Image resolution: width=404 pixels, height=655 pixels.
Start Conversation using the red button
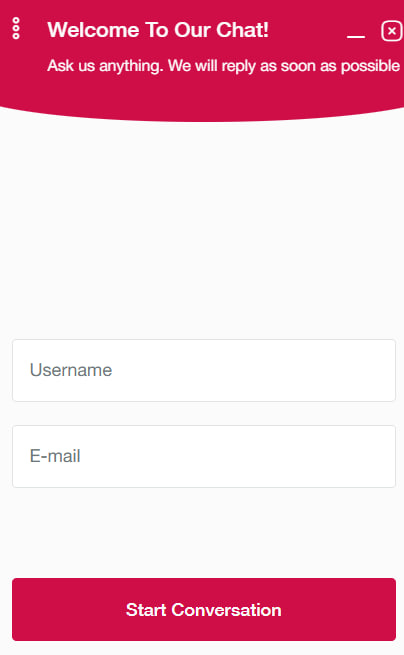click(204, 609)
